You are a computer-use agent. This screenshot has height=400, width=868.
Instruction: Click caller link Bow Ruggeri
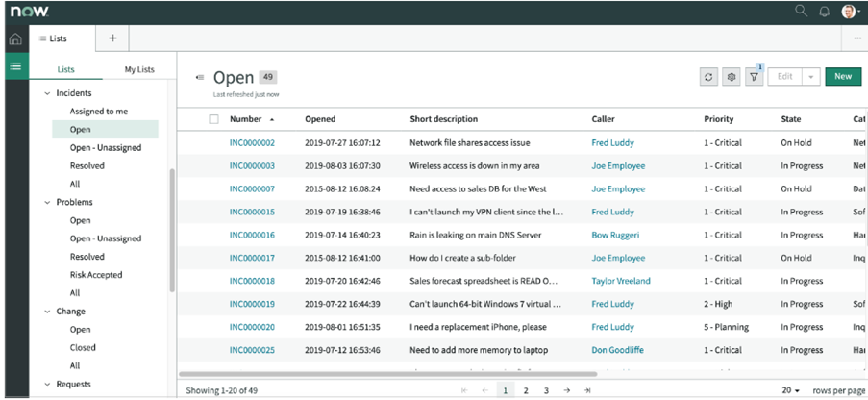point(615,235)
